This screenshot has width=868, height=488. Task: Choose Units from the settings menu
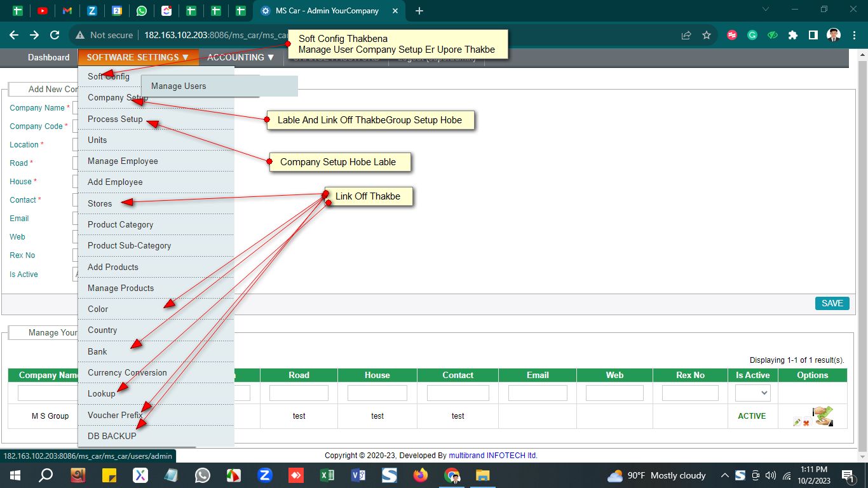[x=156, y=140]
